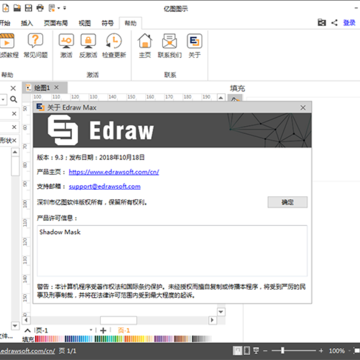Click the 登录 login link
This screenshot has height=360, width=360.
(349, 23)
